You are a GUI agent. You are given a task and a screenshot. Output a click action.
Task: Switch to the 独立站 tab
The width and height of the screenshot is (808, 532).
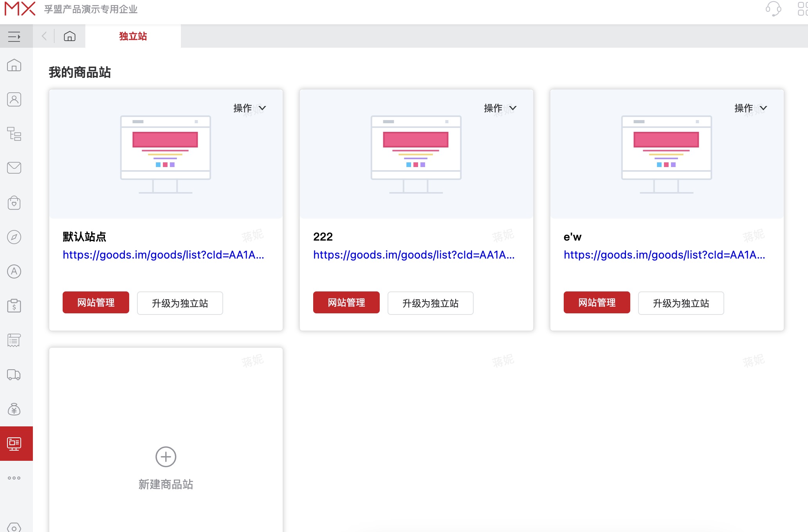[133, 36]
